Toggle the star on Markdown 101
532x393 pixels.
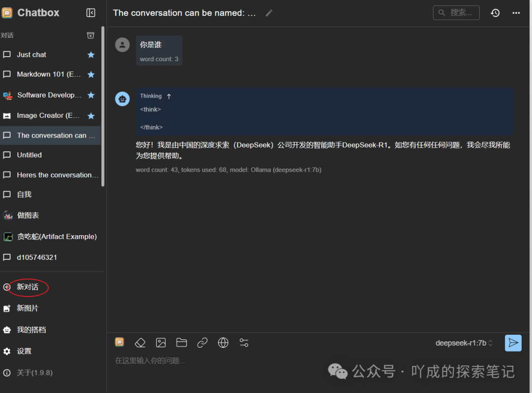tap(91, 74)
